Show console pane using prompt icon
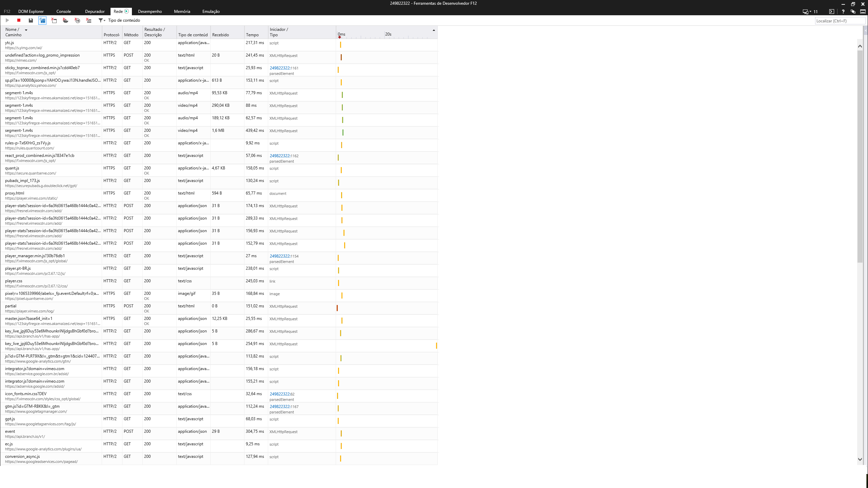The height and width of the screenshot is (488, 868). tap(831, 12)
